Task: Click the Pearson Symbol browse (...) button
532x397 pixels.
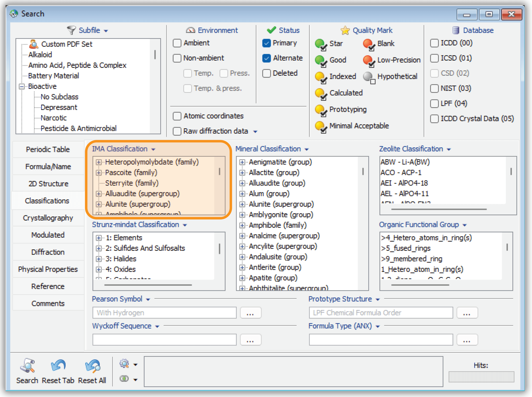Action: (x=250, y=313)
